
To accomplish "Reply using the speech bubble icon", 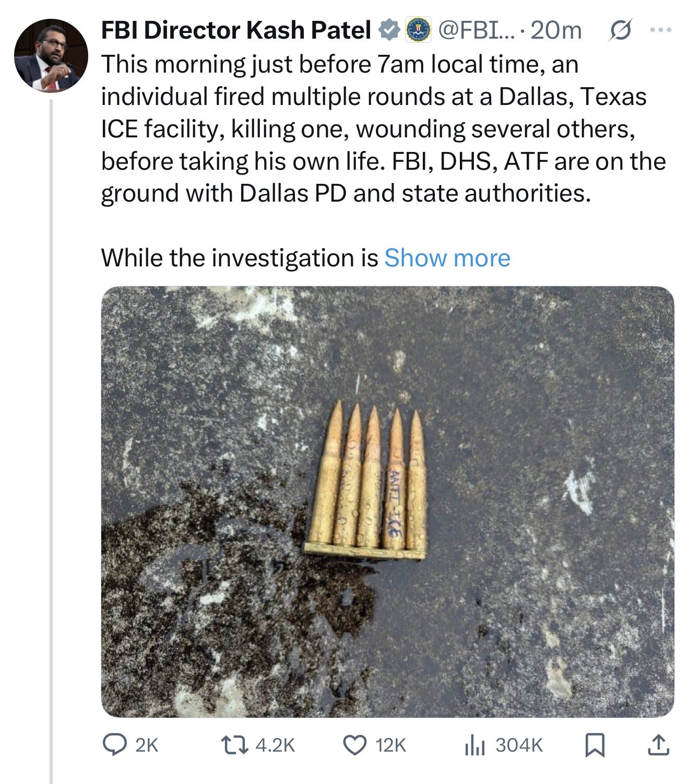I will 113,745.
